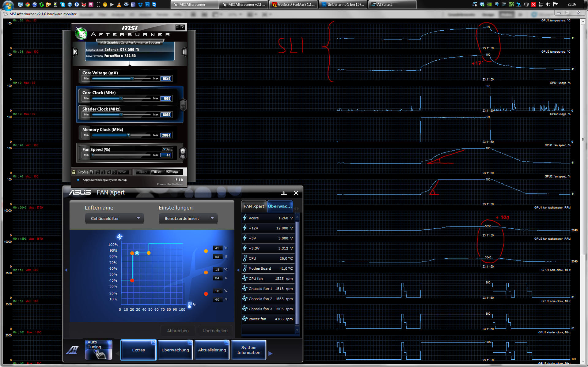Select profile slot 3

pos(103,172)
